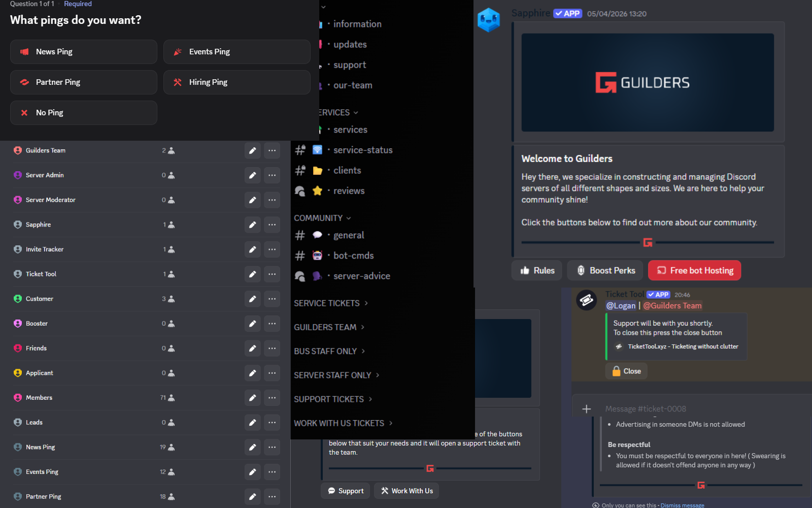Expand the BUS STAFF ONLY category

[x=329, y=351]
